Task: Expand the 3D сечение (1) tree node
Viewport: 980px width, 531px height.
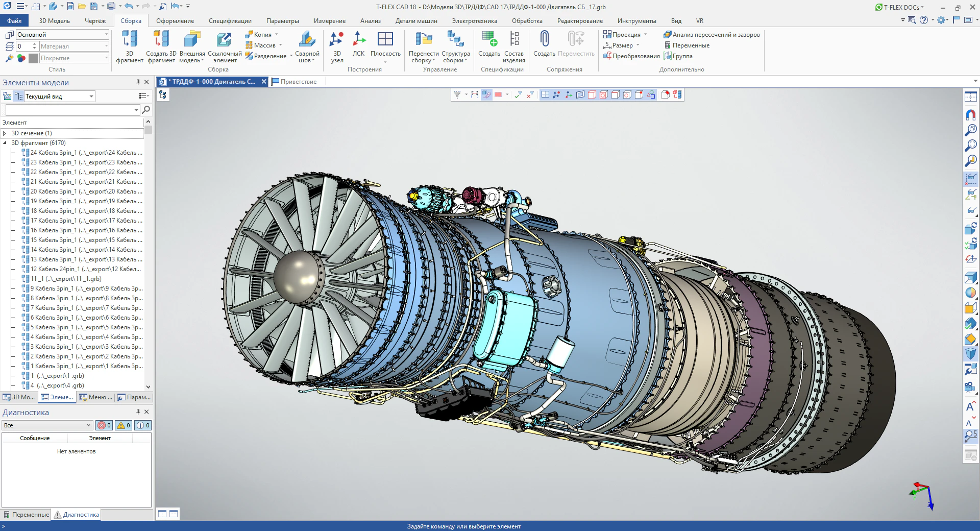Action: [5, 133]
